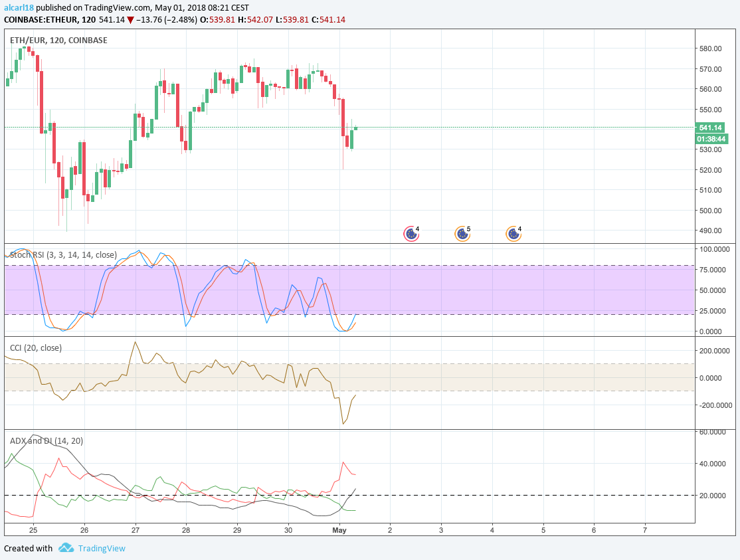Click the 200.0000 CCI scale label
The height and width of the screenshot is (560, 740).
click(714, 351)
